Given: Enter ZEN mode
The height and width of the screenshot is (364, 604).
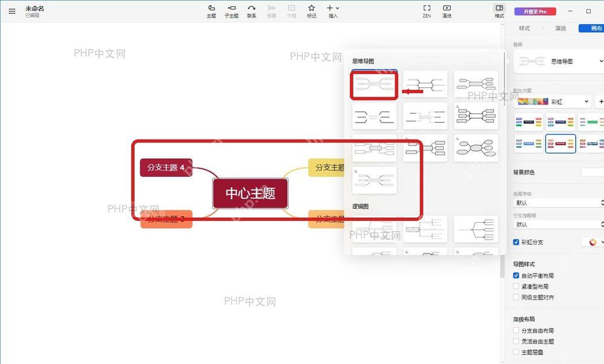Looking at the screenshot, I should click(427, 11).
